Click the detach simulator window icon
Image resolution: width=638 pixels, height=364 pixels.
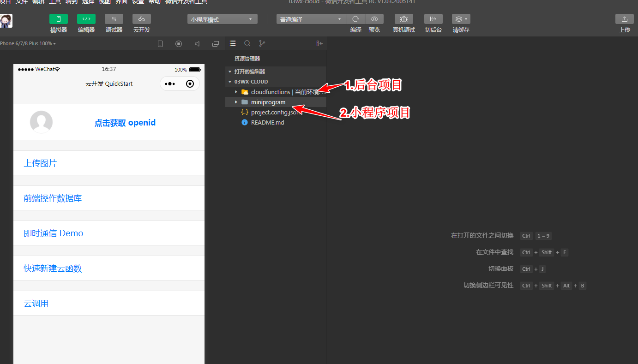216,44
